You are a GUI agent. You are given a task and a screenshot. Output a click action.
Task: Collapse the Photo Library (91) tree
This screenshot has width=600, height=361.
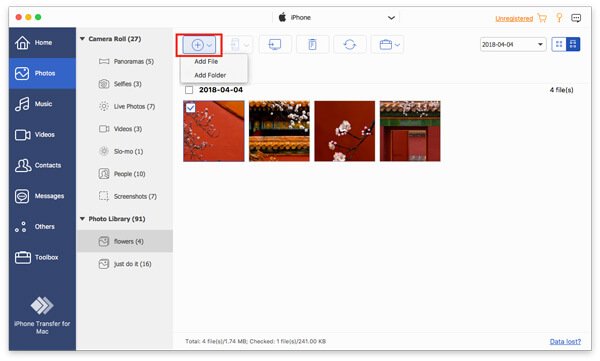(x=82, y=219)
